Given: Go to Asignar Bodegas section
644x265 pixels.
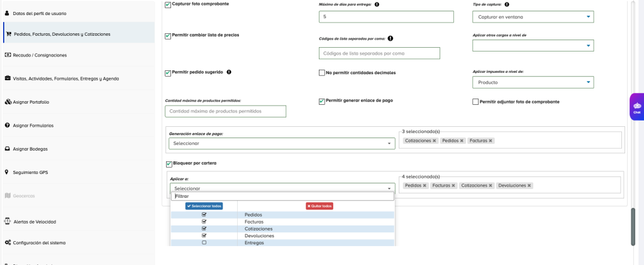Looking at the screenshot, I should click(x=77, y=149).
